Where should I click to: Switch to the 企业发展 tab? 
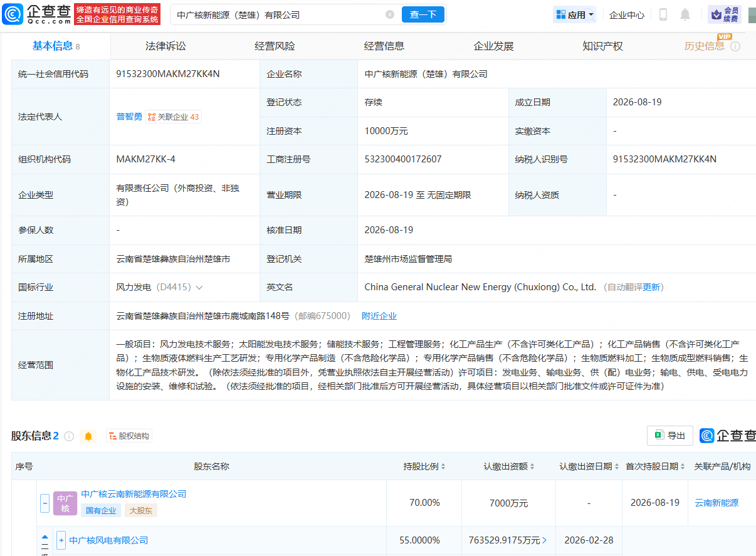click(493, 46)
